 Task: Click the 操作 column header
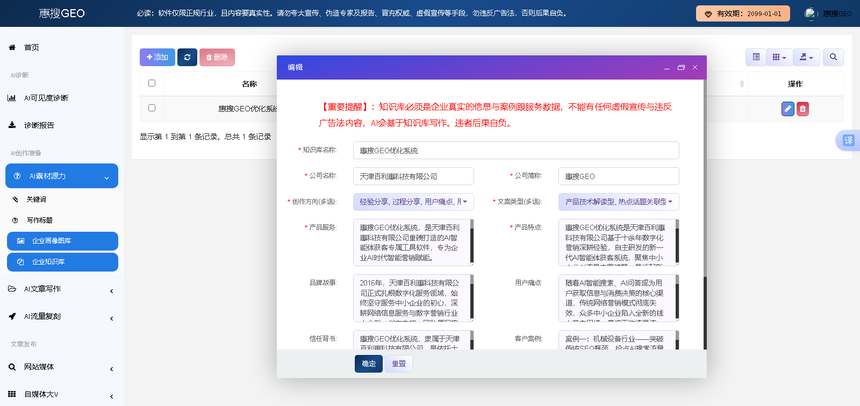point(795,84)
